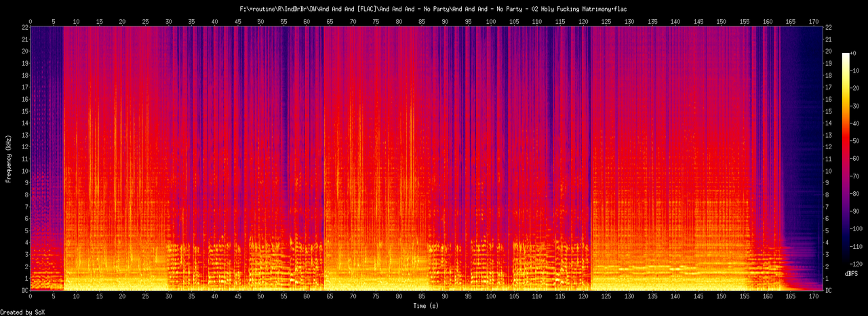Click the '22' label on the right frequency axis
The height and width of the screenshot is (316, 868).
click(830, 26)
